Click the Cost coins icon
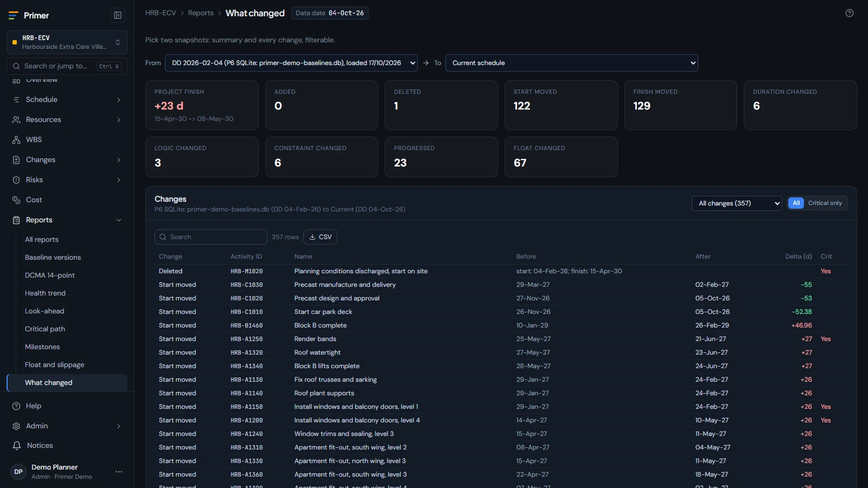This screenshot has height=488, width=868. coord(16,200)
